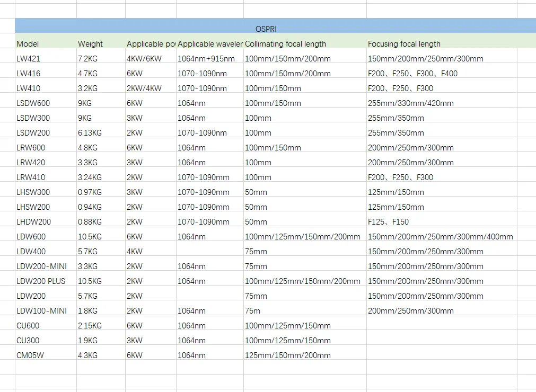This screenshot has height=392, width=536.
Task: Select the Weight header cell
Action: 101,41
